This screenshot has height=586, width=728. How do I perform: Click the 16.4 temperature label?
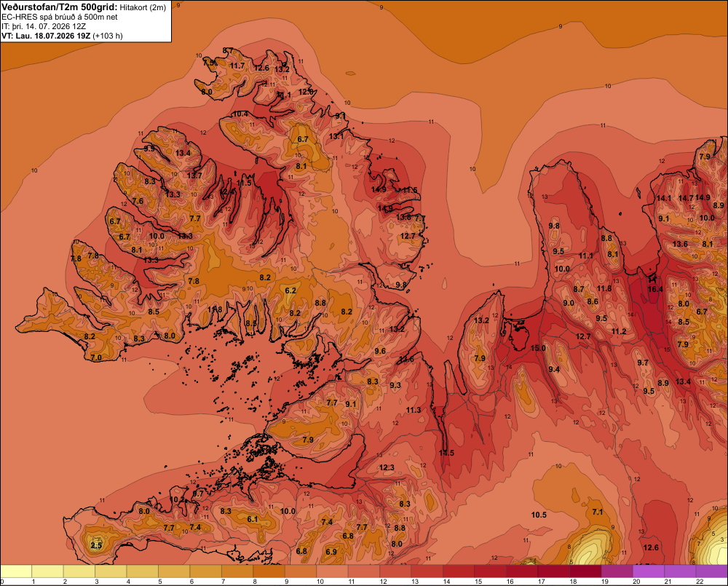pyautogui.click(x=655, y=289)
